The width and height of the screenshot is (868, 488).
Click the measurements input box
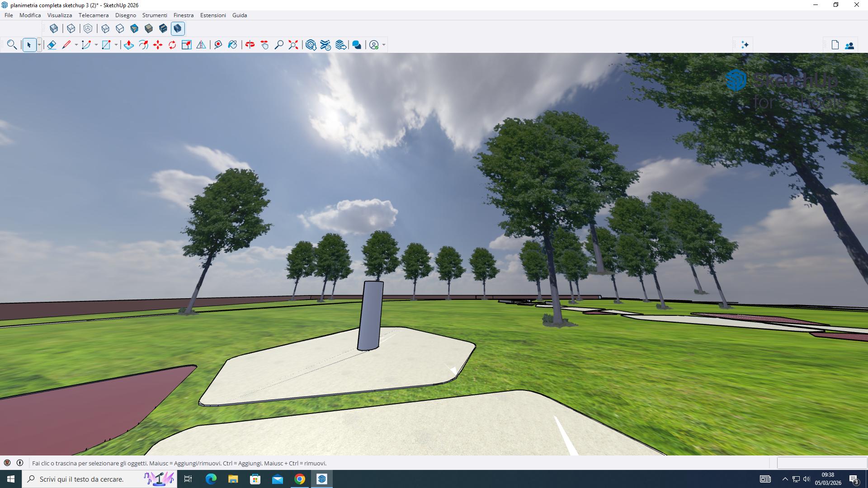pyautogui.click(x=821, y=463)
